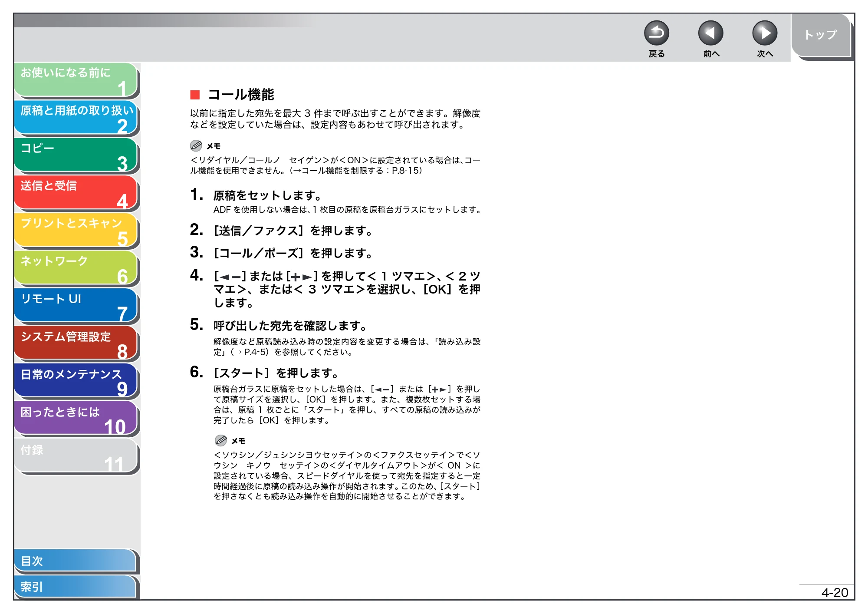This screenshot has height=614, width=868.
Task: Select chapter 5 プリントとスキャン
Action: 76,231
